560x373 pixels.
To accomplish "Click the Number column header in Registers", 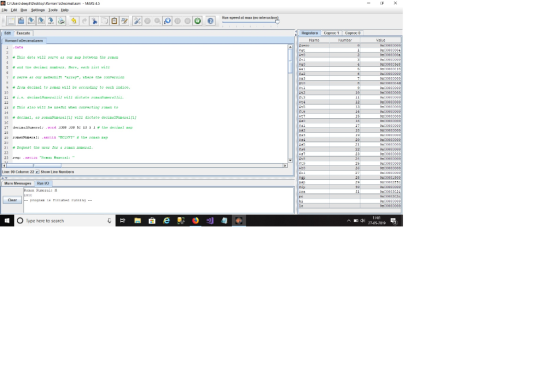I will point(345,40).
